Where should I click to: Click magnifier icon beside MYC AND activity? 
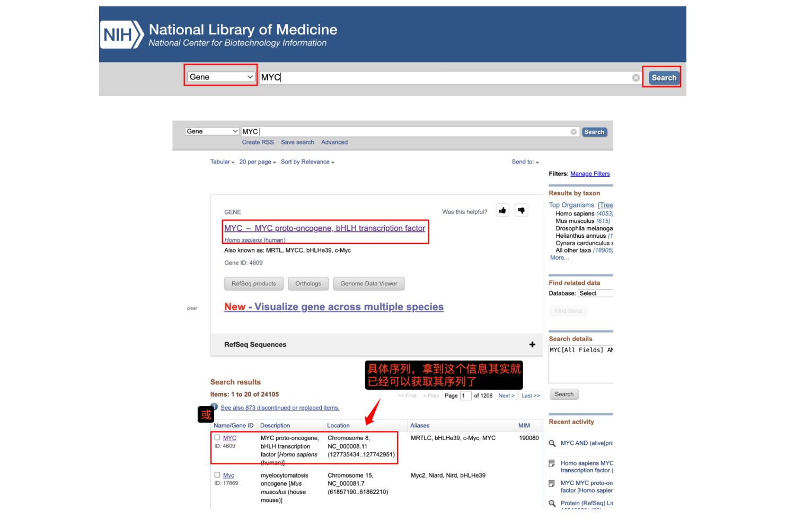552,443
